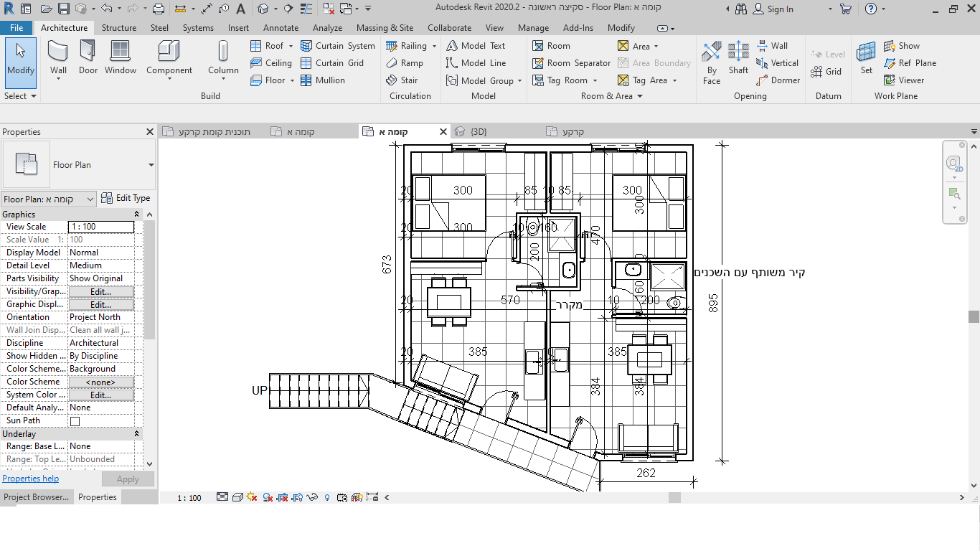Open the Annotate ribbon tab

tap(281, 28)
